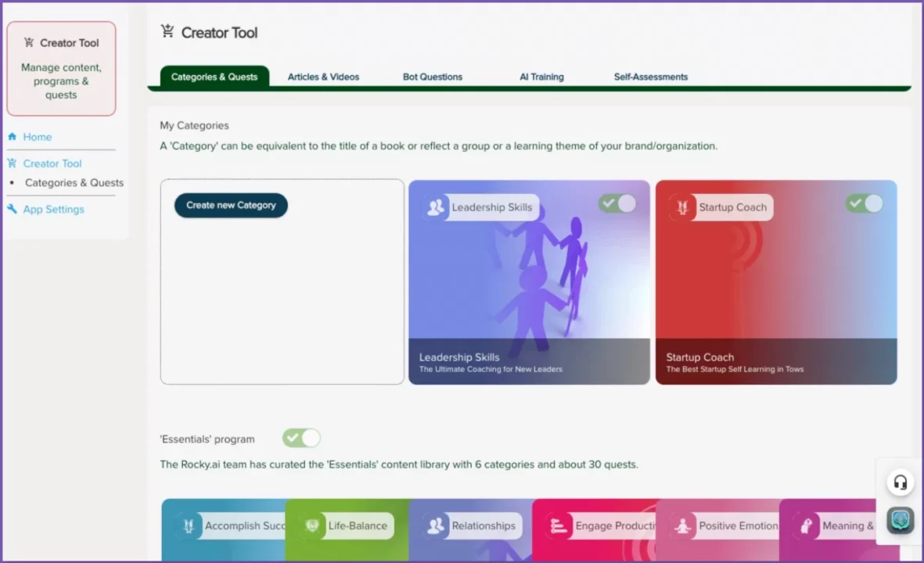Disable the Startup Coach category toggle
The image size is (924, 563).
864,204
